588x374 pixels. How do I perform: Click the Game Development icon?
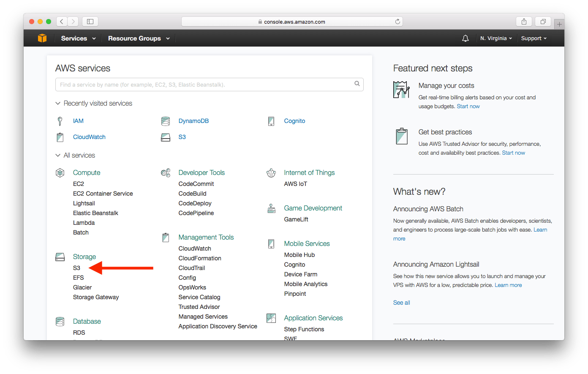tap(271, 208)
